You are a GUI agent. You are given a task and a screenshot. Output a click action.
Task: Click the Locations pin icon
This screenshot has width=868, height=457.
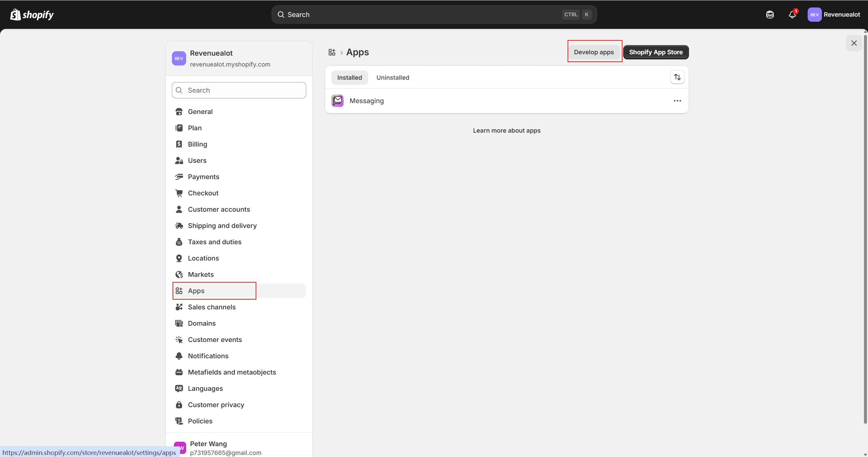[x=179, y=258]
